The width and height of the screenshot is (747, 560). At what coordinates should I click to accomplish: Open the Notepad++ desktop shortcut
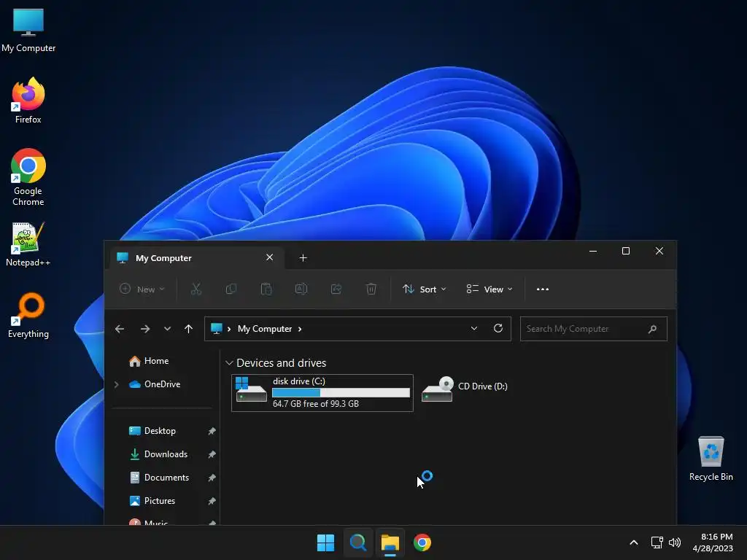28,244
